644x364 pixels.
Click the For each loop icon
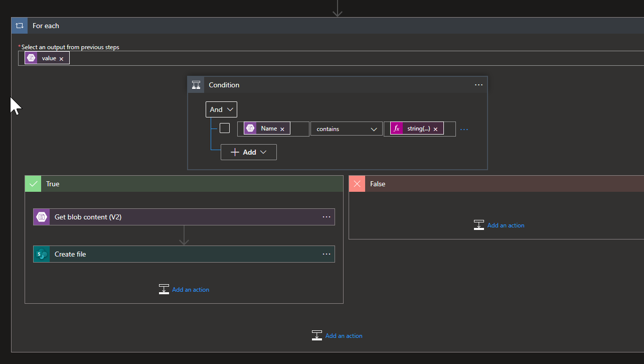coord(20,26)
